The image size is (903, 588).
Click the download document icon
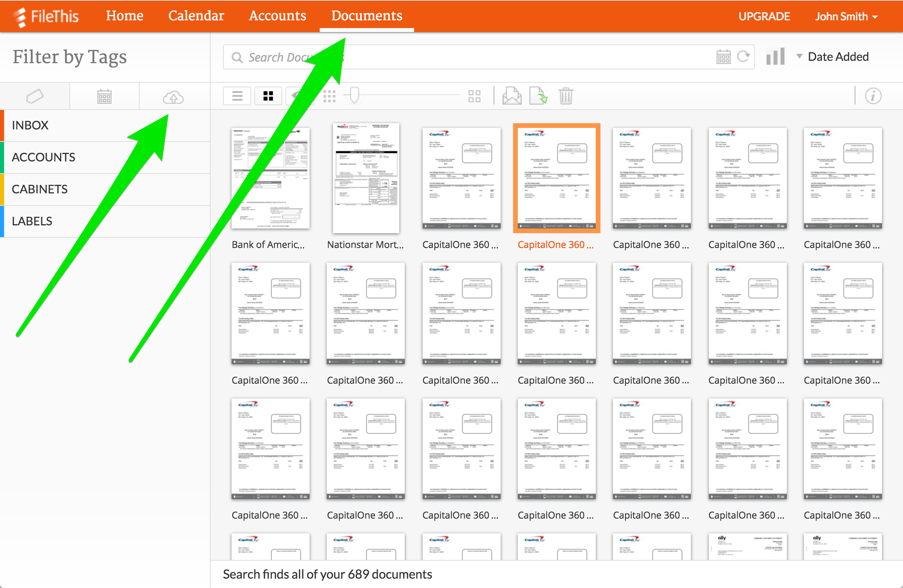pos(538,96)
